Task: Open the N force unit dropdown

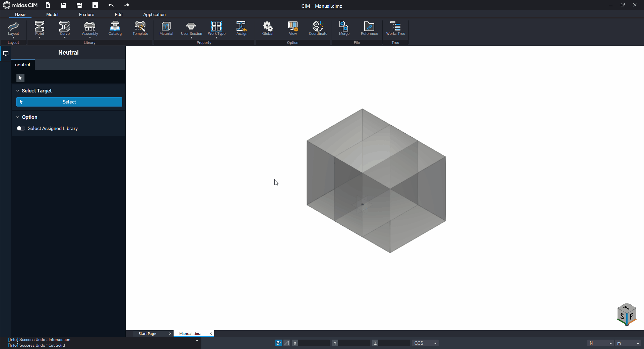Action: click(x=600, y=343)
